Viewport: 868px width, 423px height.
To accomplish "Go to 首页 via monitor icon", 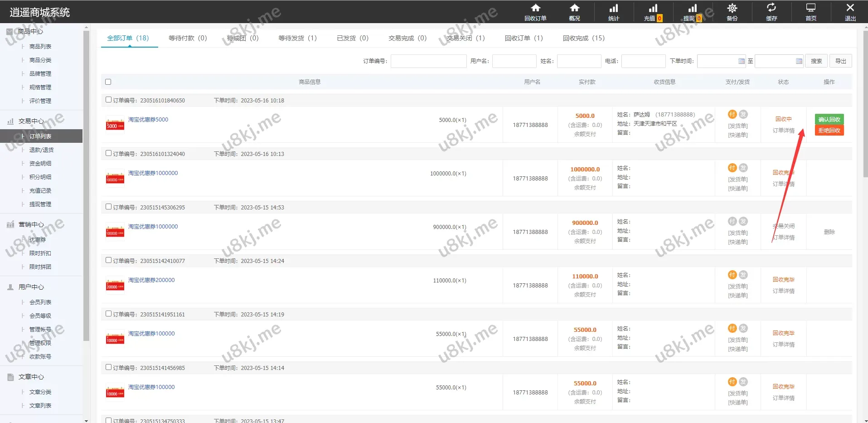I will [x=810, y=8].
